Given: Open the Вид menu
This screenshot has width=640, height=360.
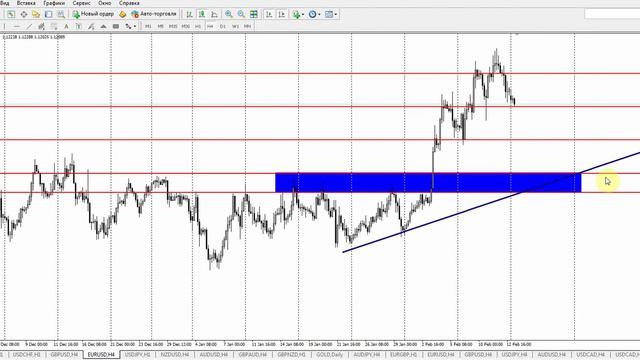Looking at the screenshot, I should (4, 3).
